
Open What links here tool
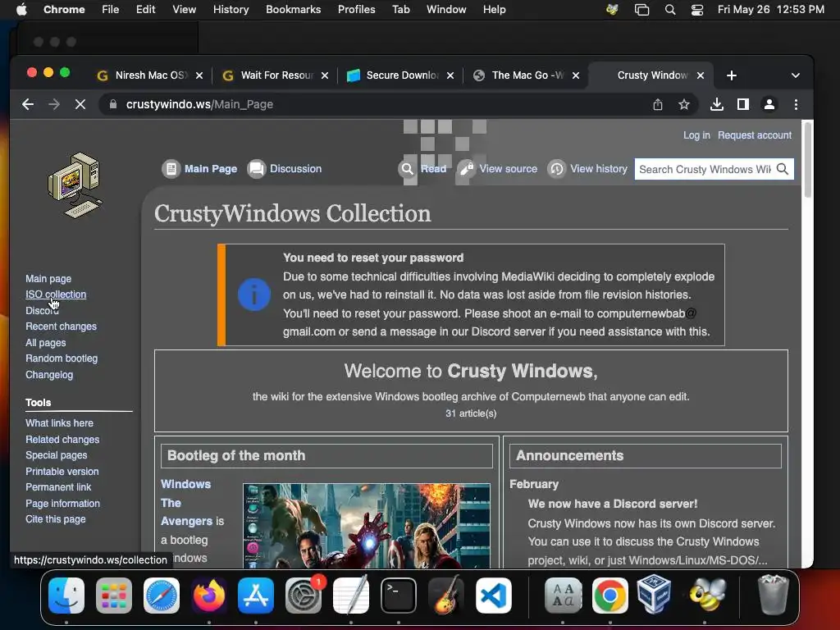(x=59, y=423)
